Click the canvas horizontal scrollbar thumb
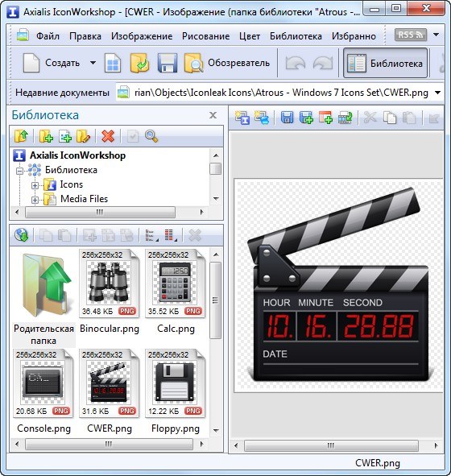This screenshot has width=451, height=476. tap(331, 445)
